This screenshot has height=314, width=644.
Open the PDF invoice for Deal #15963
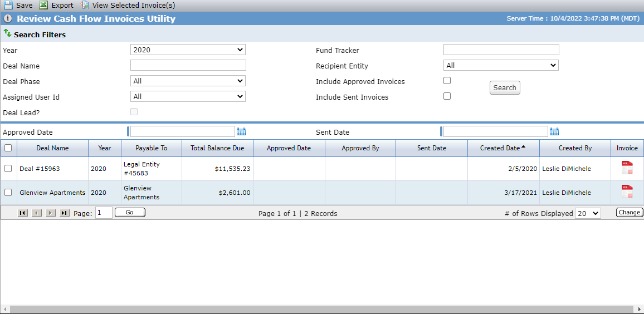tap(627, 168)
